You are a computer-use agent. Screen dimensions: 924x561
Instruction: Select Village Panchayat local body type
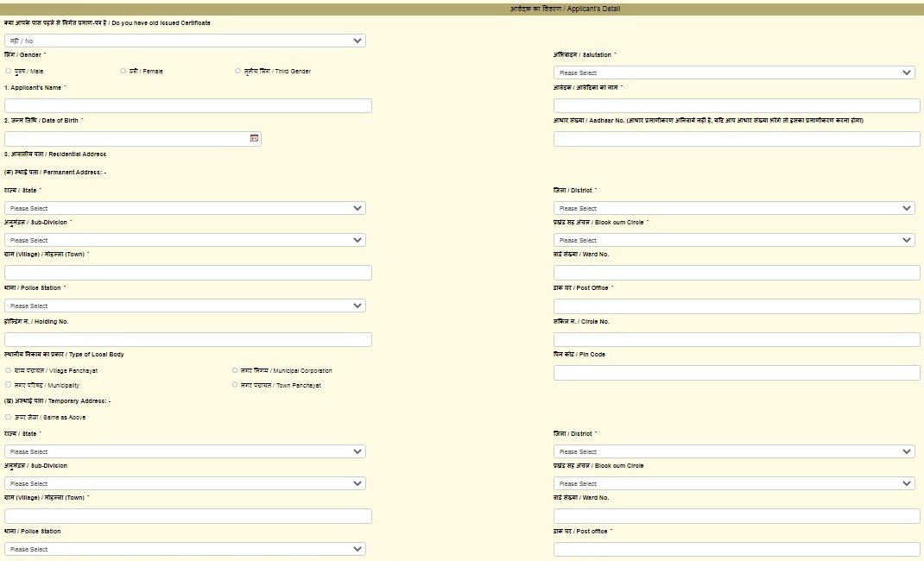click(9, 371)
